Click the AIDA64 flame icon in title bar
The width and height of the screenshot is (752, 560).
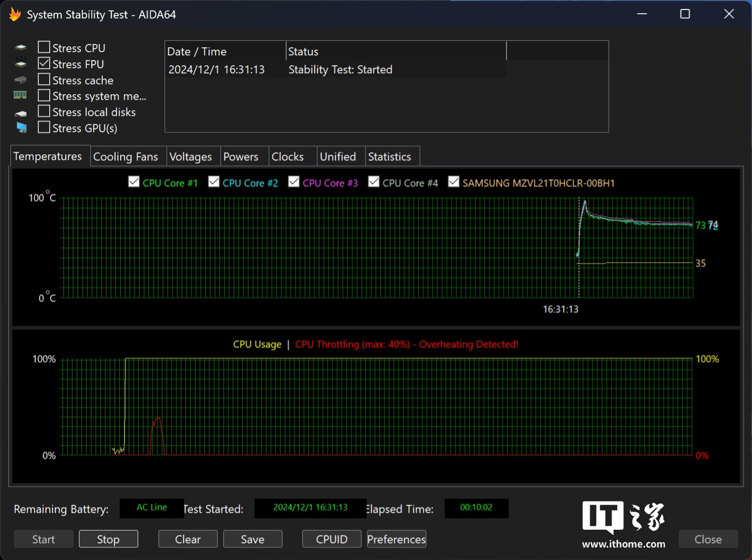click(15, 14)
